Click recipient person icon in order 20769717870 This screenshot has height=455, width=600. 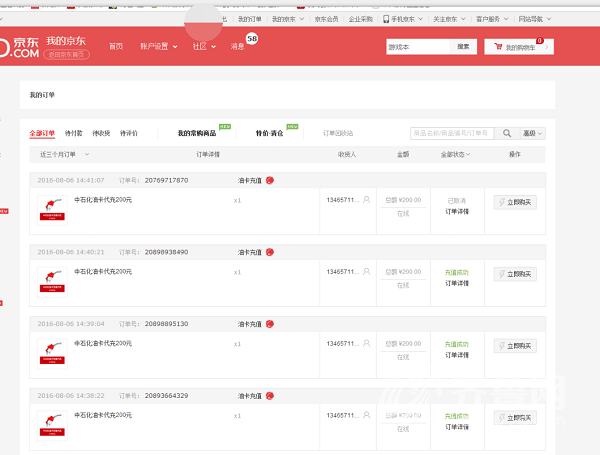366,200
